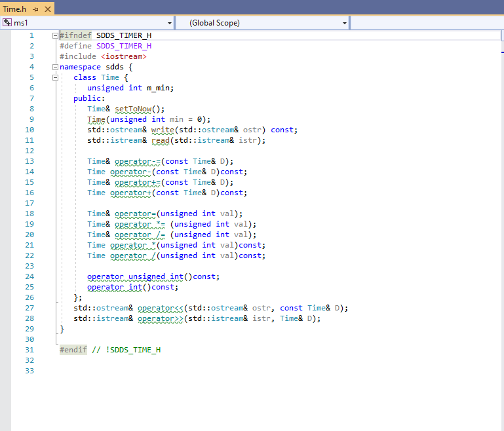Click operator *= declaration
This screenshot has height=431, width=504.
pos(140,224)
